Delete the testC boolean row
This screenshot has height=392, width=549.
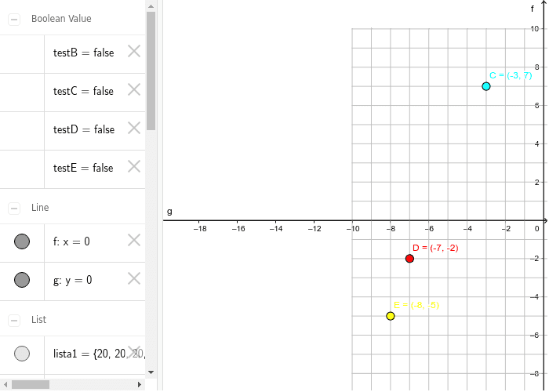pos(134,90)
